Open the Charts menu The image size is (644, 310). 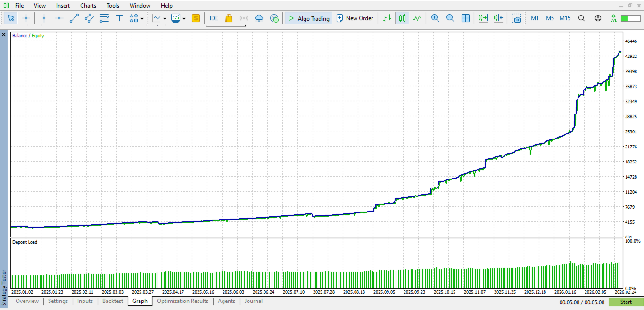pos(88,6)
